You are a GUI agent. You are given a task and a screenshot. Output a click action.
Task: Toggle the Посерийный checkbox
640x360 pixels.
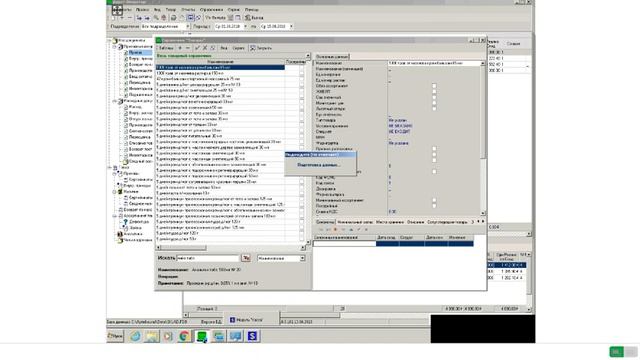pos(434,206)
